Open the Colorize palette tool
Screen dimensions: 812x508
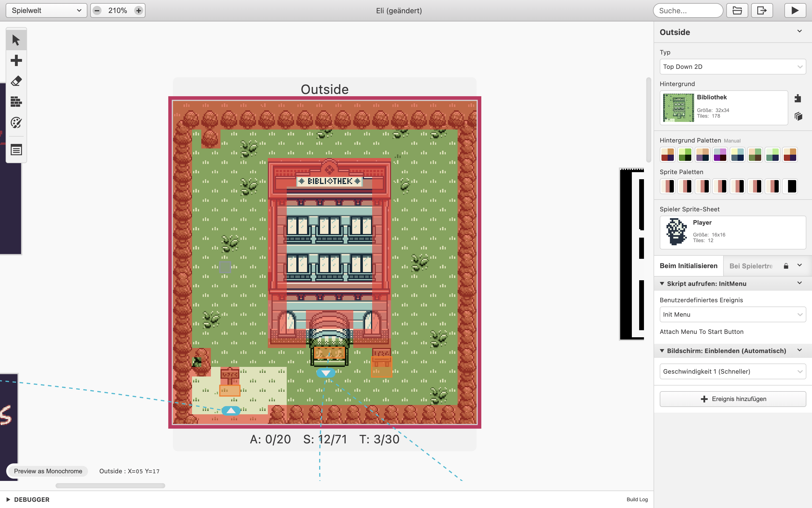click(16, 122)
